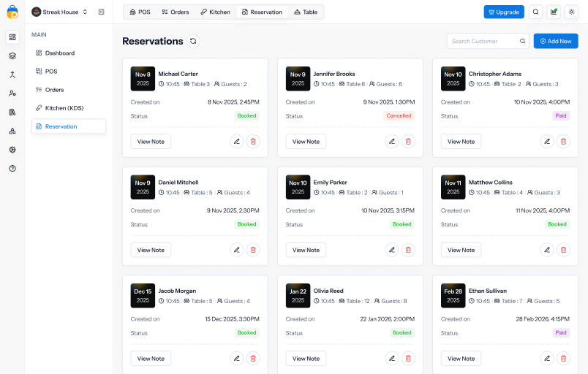Open the chart icon with green dot

(554, 12)
